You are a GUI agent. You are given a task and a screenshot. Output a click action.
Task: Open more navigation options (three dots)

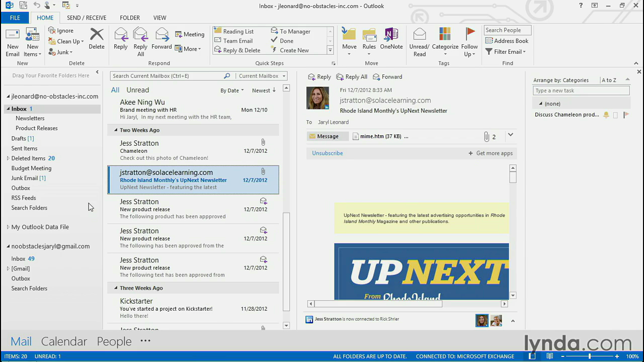coord(145,341)
